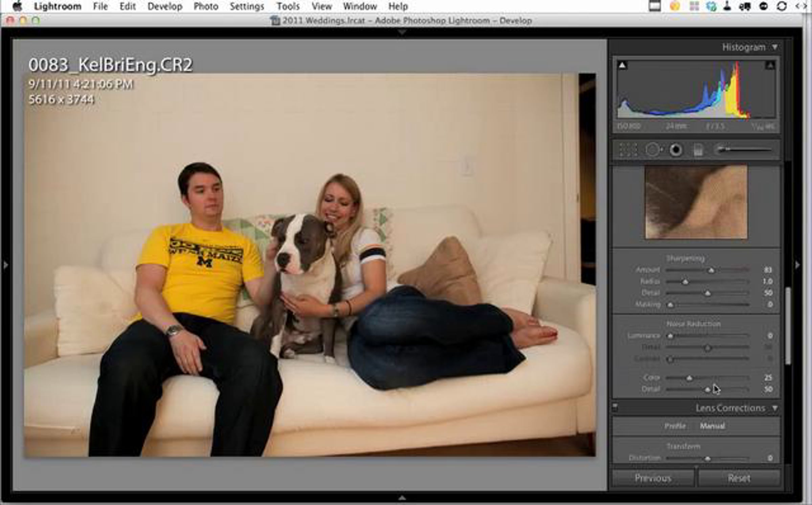Collapse the Histogram panel

pyautogui.click(x=775, y=47)
